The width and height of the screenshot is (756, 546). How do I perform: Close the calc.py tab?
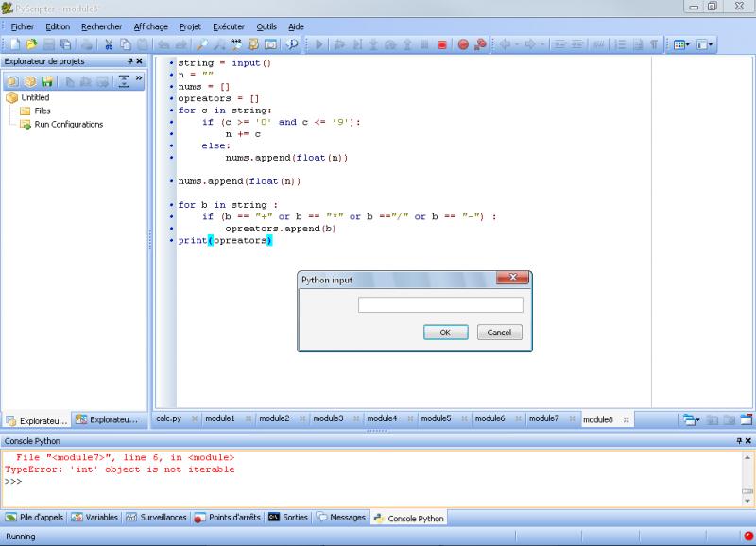click(195, 418)
